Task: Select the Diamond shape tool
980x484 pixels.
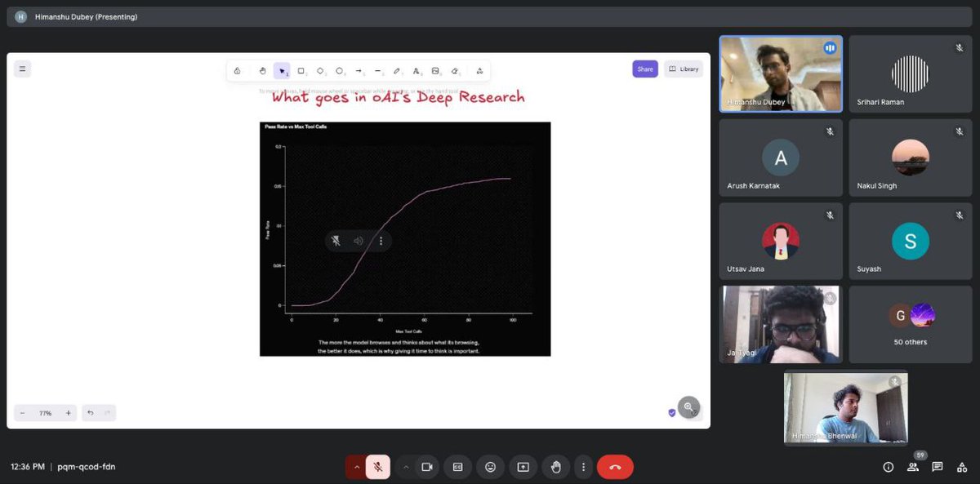Action: pyautogui.click(x=320, y=71)
